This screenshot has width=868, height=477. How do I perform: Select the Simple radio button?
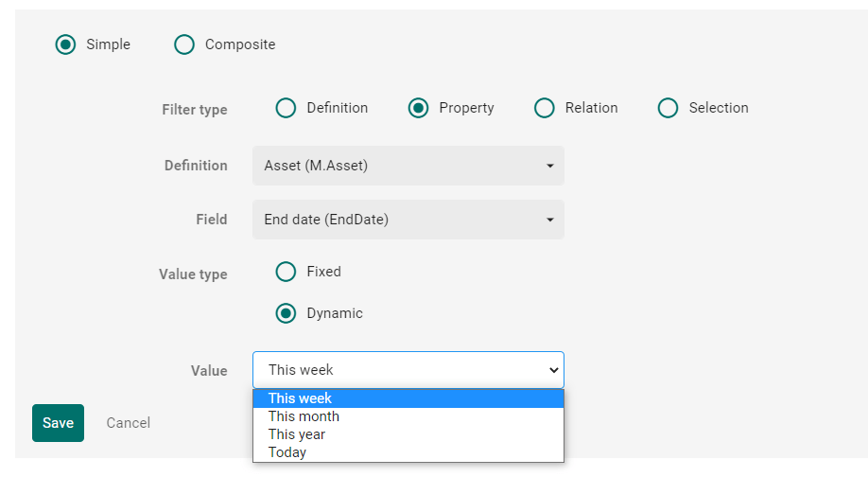pyautogui.click(x=65, y=44)
